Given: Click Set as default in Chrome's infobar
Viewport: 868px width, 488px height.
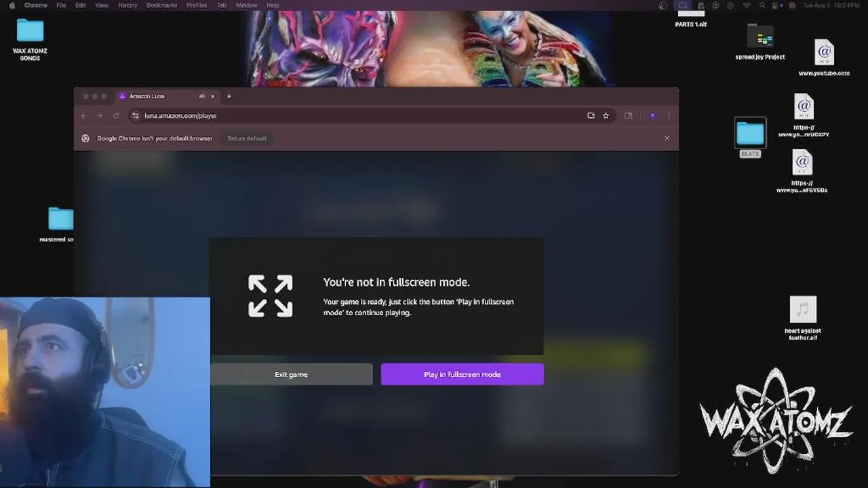Looking at the screenshot, I should tap(247, 138).
